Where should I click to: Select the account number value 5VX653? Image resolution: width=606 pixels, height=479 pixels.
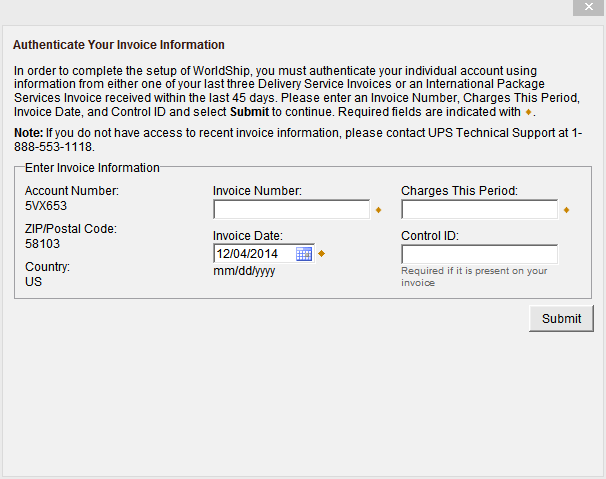pyautogui.click(x=45, y=205)
